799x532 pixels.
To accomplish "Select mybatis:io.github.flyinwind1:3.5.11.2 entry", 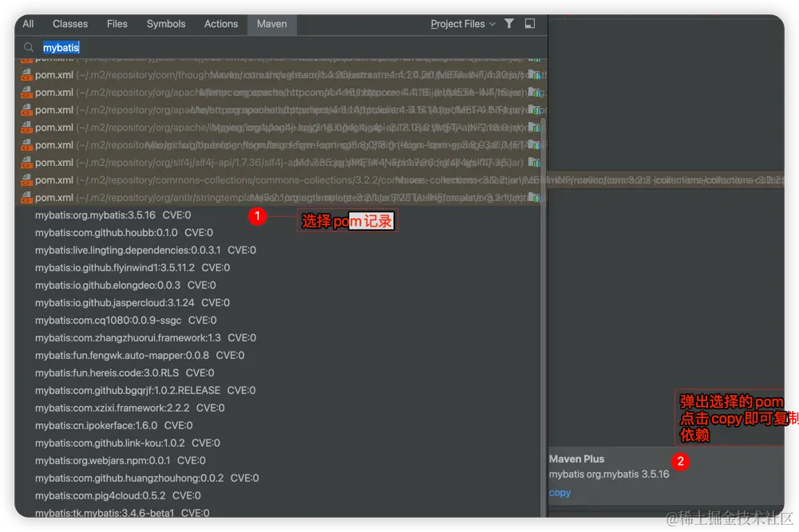I will point(132,267).
